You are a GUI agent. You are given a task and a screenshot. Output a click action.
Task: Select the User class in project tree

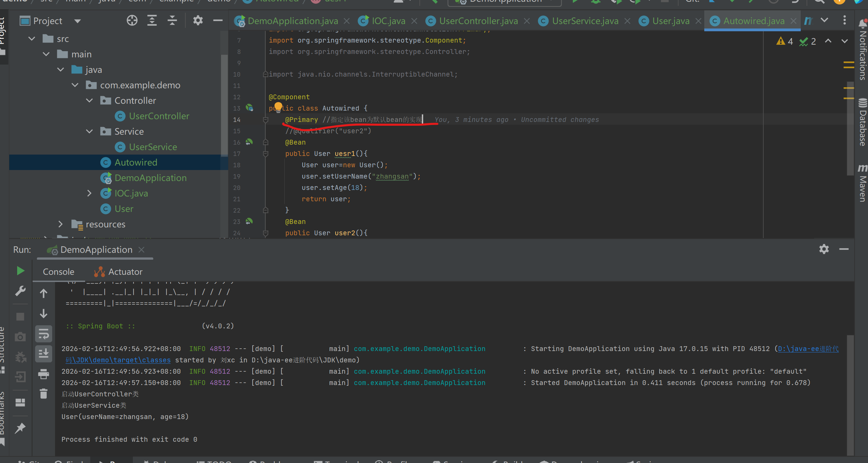[x=124, y=209]
